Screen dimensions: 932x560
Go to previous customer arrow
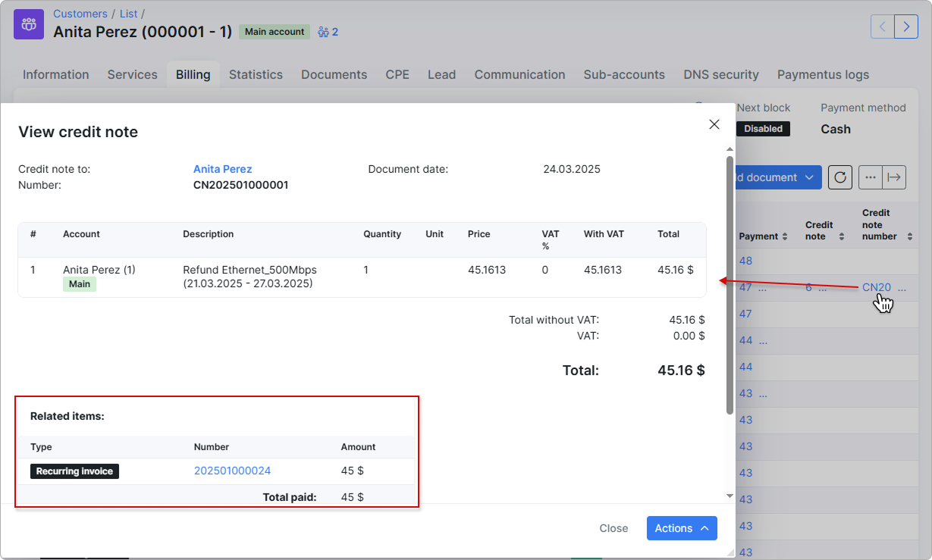coord(883,27)
